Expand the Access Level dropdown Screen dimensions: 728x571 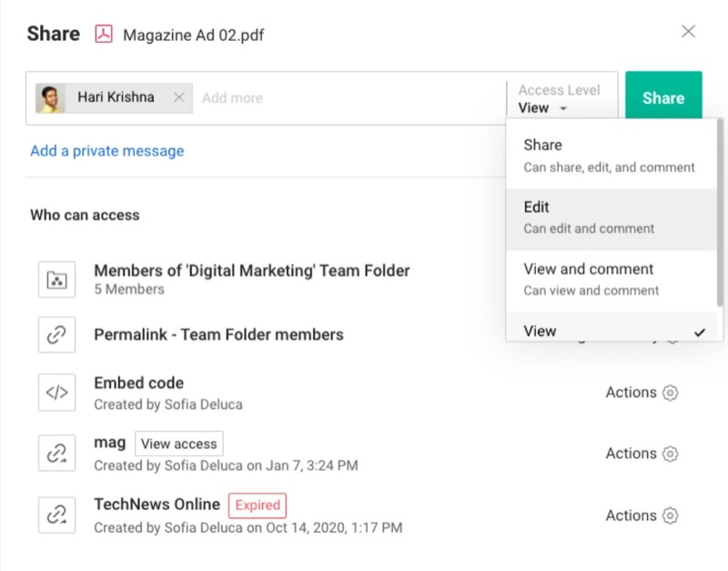543,108
